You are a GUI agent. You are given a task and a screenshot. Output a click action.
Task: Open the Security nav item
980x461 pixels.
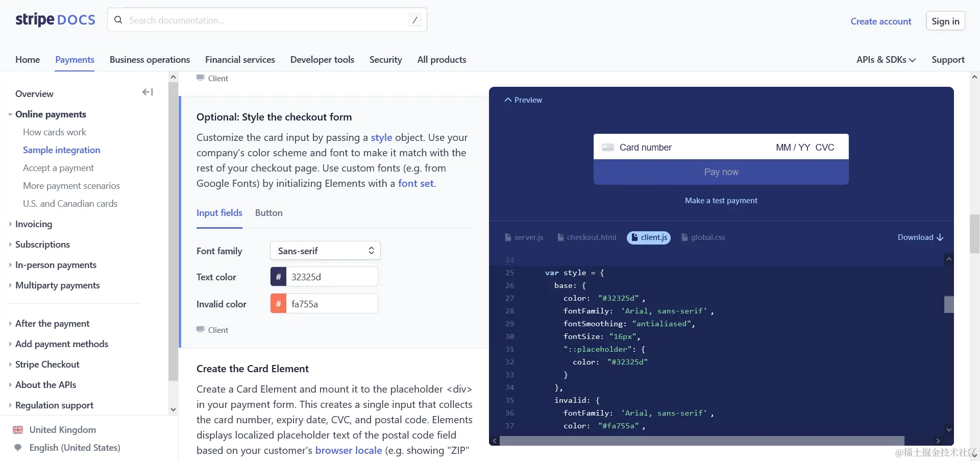click(x=386, y=60)
